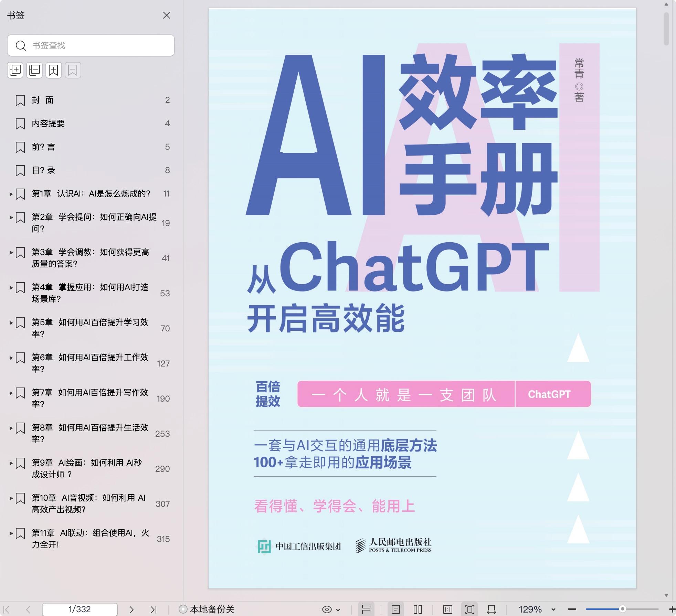Viewport: 676px width, 616px height.
Task: Click the bookmark icon beside 封面
Action: 20,100
